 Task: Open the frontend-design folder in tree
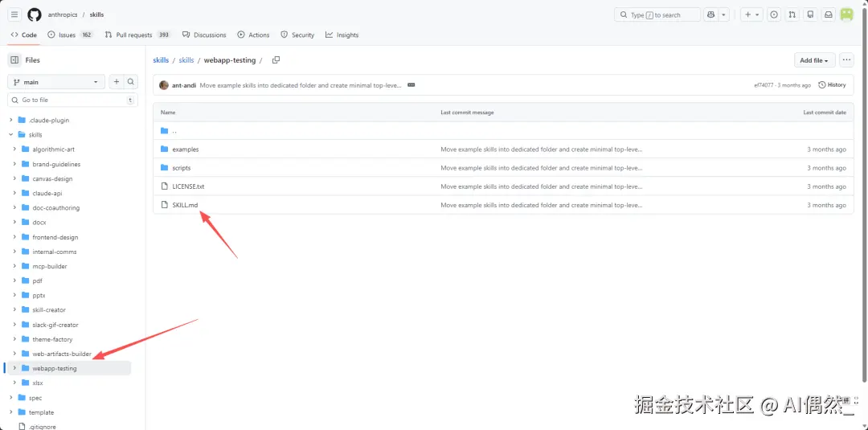coord(55,237)
